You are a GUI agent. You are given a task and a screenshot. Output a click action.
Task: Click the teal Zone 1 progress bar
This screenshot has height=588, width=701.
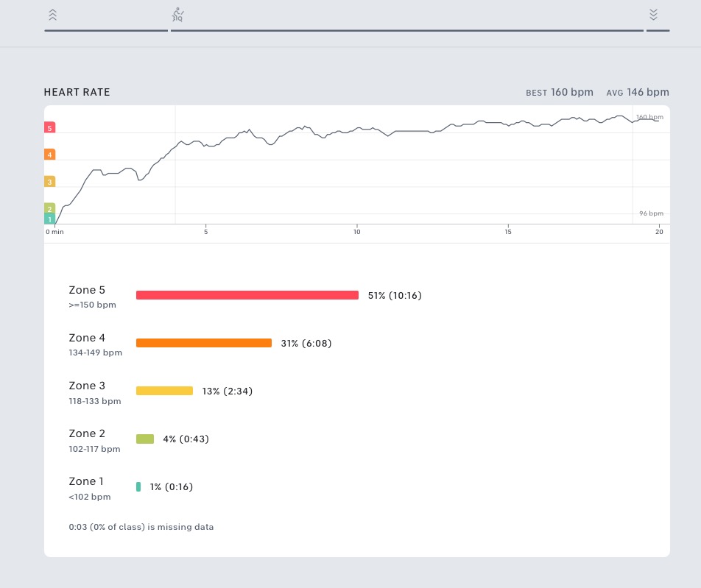pyautogui.click(x=138, y=486)
